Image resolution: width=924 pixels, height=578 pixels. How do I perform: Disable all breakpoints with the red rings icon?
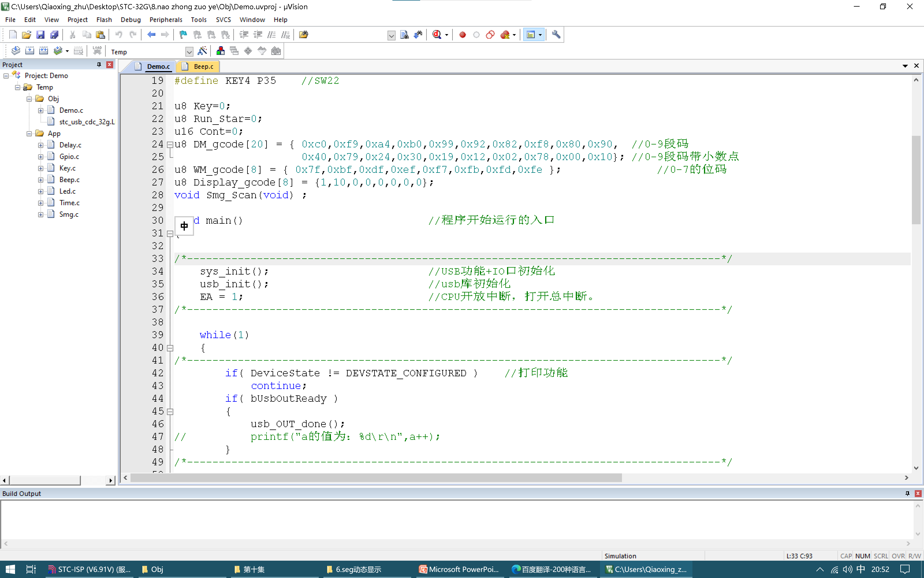click(490, 35)
